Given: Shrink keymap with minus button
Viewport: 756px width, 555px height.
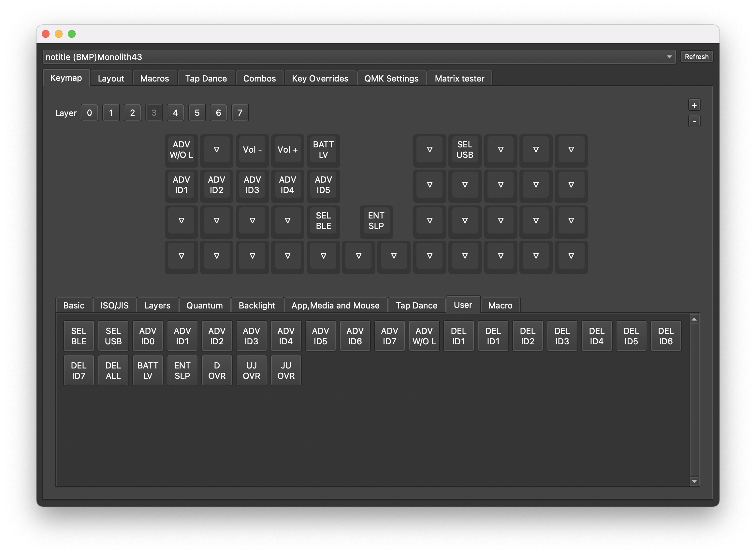Looking at the screenshot, I should [694, 121].
